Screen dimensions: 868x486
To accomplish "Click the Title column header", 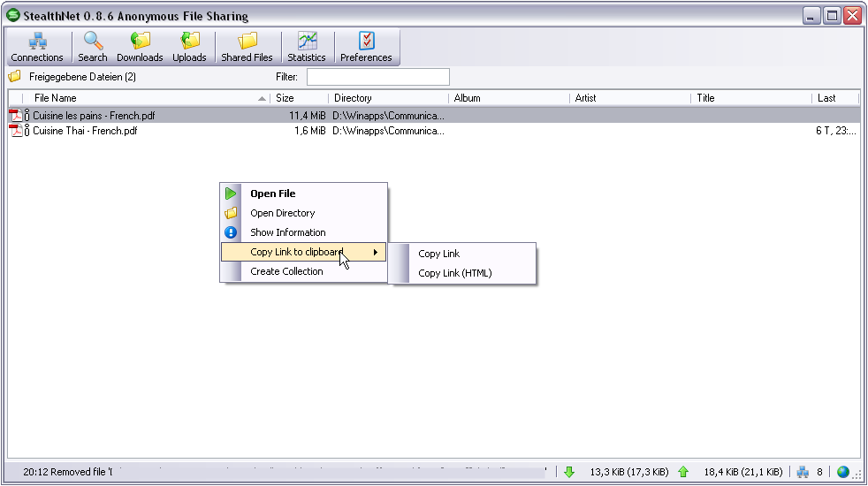I will pyautogui.click(x=751, y=98).
